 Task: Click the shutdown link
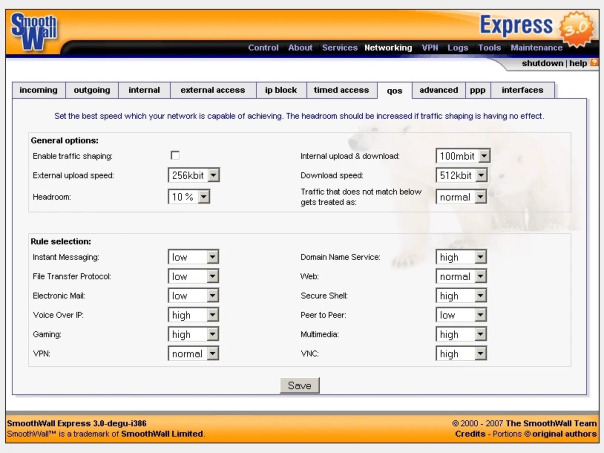point(542,63)
